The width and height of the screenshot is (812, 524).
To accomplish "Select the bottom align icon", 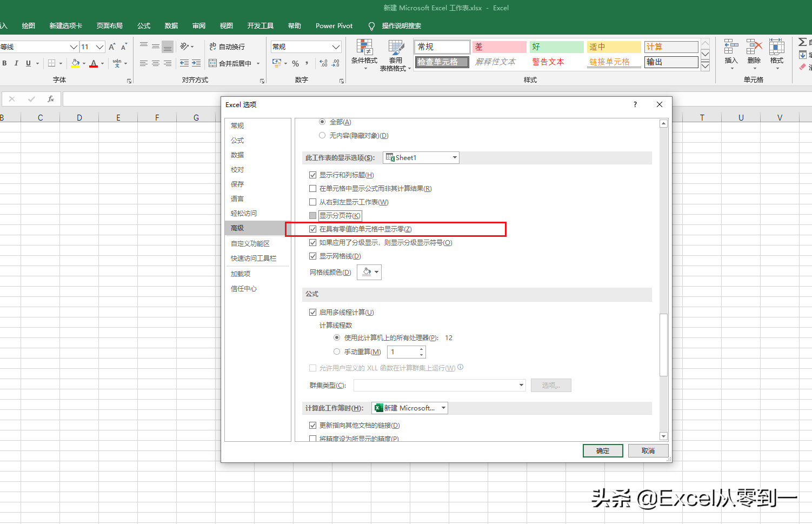I will (x=168, y=47).
